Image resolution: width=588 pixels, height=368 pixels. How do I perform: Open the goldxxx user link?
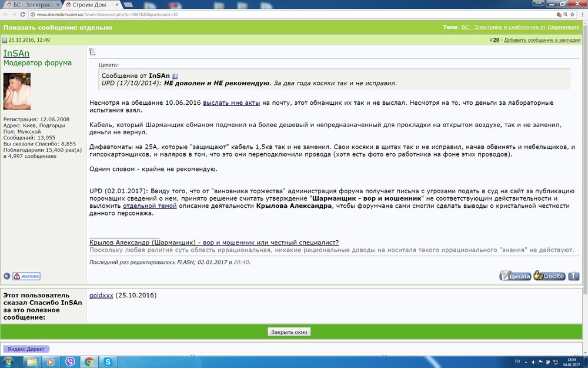point(101,295)
